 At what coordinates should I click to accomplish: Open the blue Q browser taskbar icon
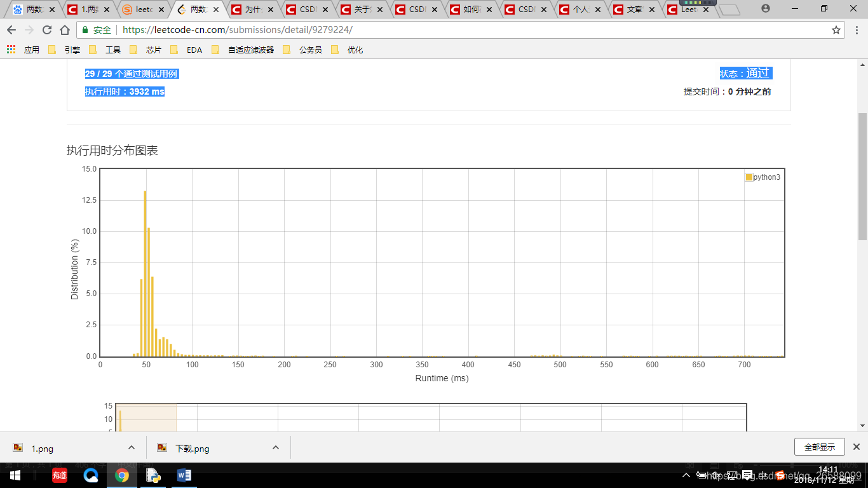click(91, 475)
